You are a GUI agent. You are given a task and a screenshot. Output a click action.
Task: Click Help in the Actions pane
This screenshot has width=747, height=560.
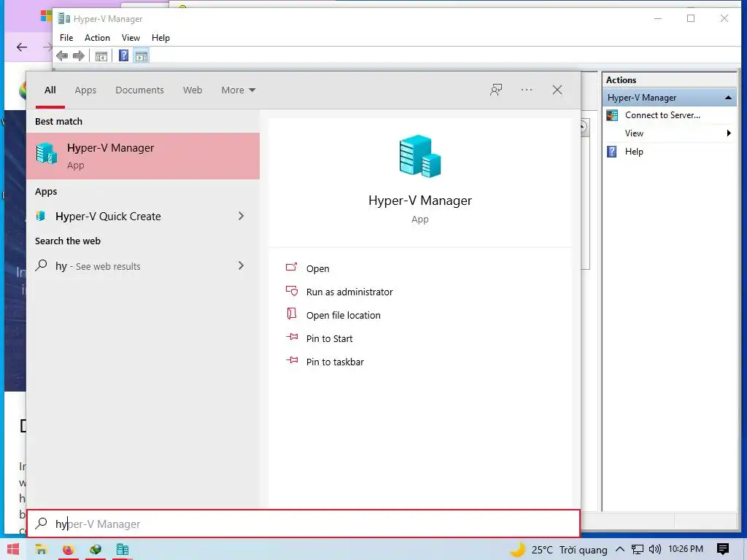click(x=634, y=152)
